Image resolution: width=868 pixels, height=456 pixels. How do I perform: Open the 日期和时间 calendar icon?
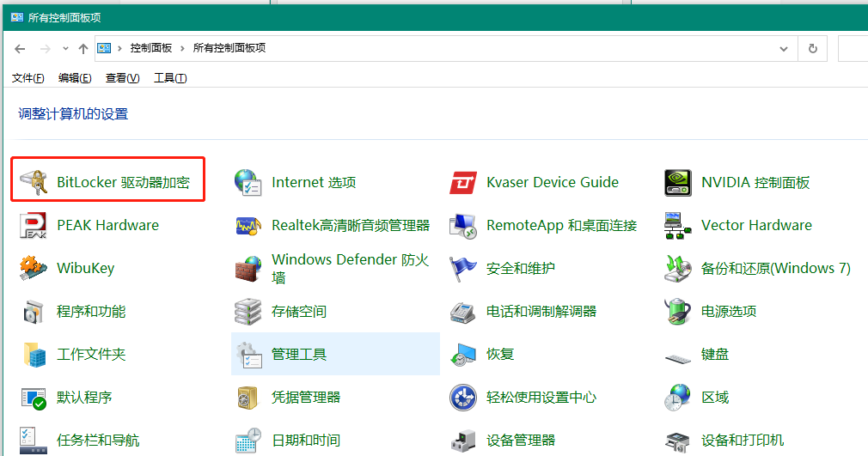click(248, 441)
